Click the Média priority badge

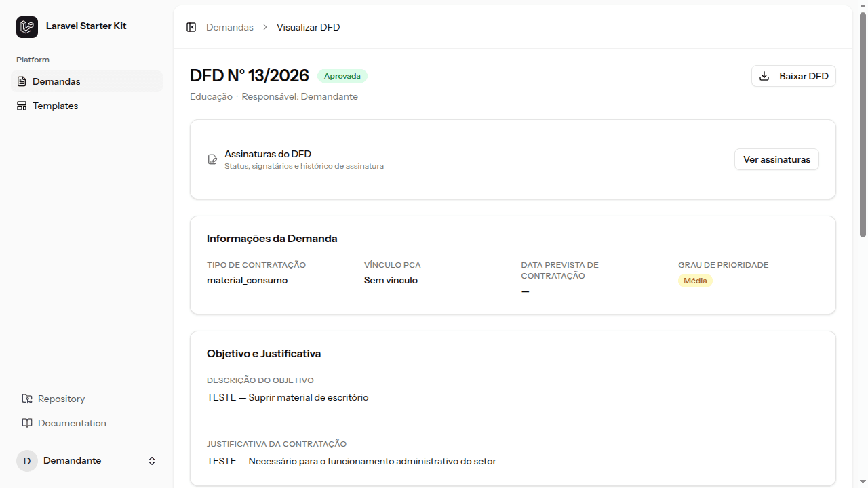pyautogui.click(x=695, y=281)
